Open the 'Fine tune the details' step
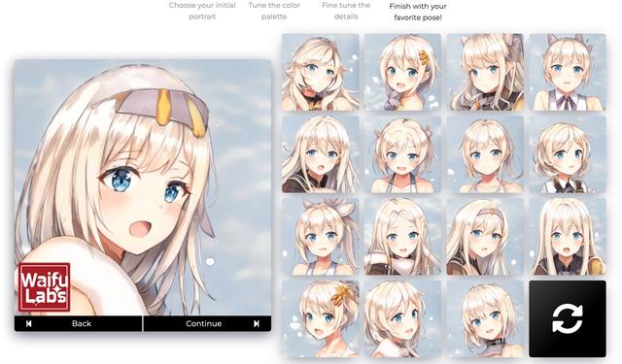The width and height of the screenshot is (622, 364). click(x=346, y=11)
